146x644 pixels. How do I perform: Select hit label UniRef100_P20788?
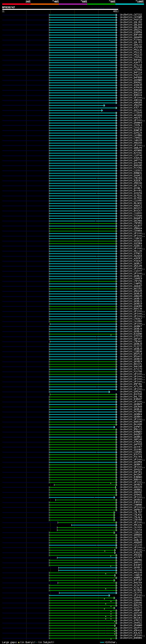click(x=131, y=371)
